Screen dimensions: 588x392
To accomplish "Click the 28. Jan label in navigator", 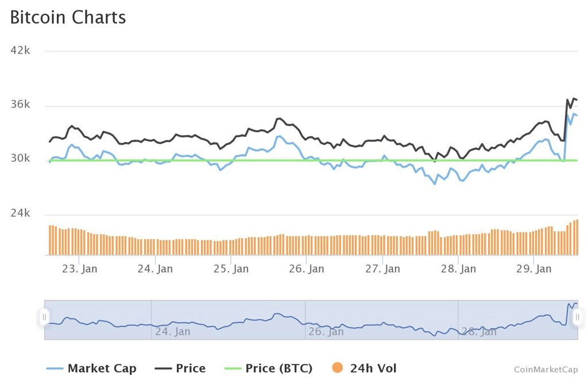I will [479, 332].
